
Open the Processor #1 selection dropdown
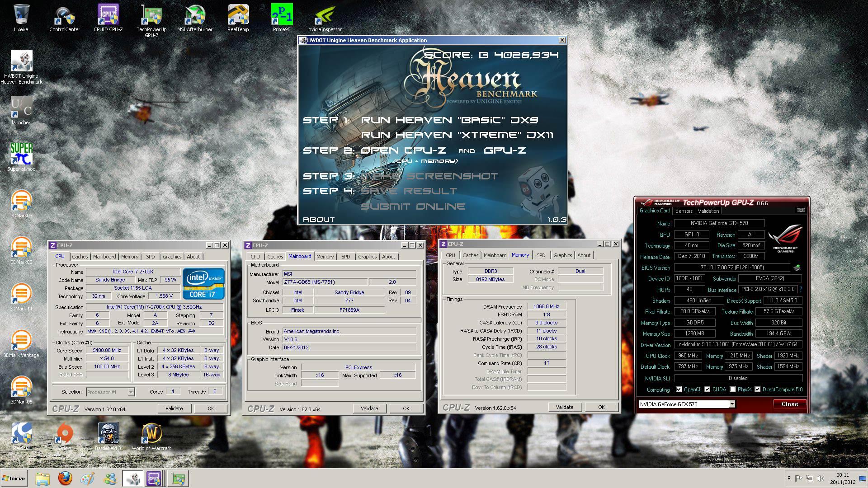click(131, 392)
